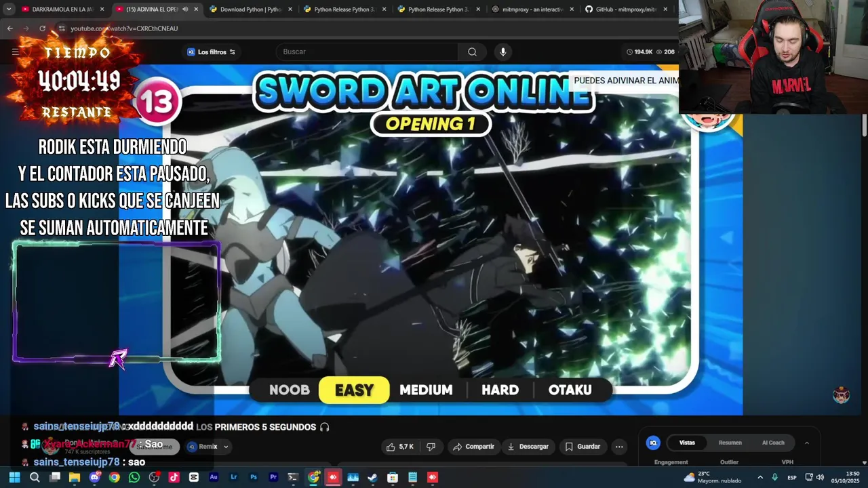Close the DARKRAIMOLA browser tab
The height and width of the screenshot is (488, 868).
tap(102, 9)
